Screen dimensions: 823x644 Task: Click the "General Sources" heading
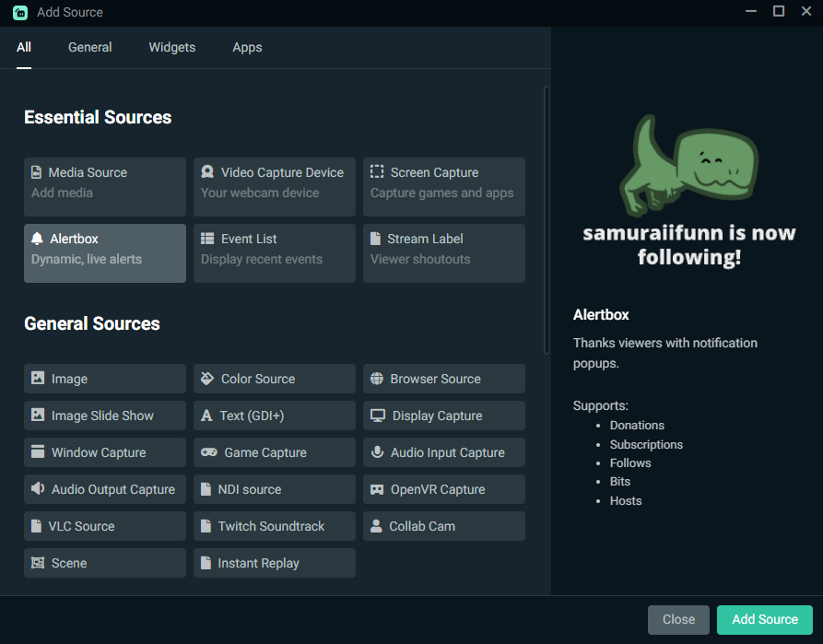tap(92, 323)
